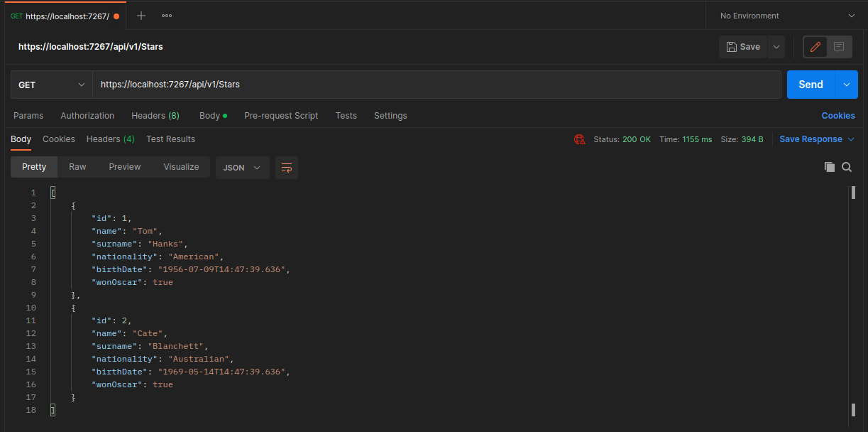Open the Save Response dropdown
This screenshot has width=868, height=432.
(x=817, y=139)
